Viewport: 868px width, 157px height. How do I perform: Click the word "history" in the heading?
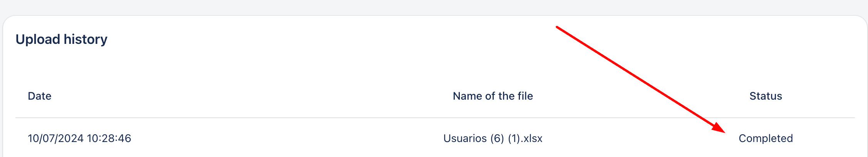coord(85,39)
